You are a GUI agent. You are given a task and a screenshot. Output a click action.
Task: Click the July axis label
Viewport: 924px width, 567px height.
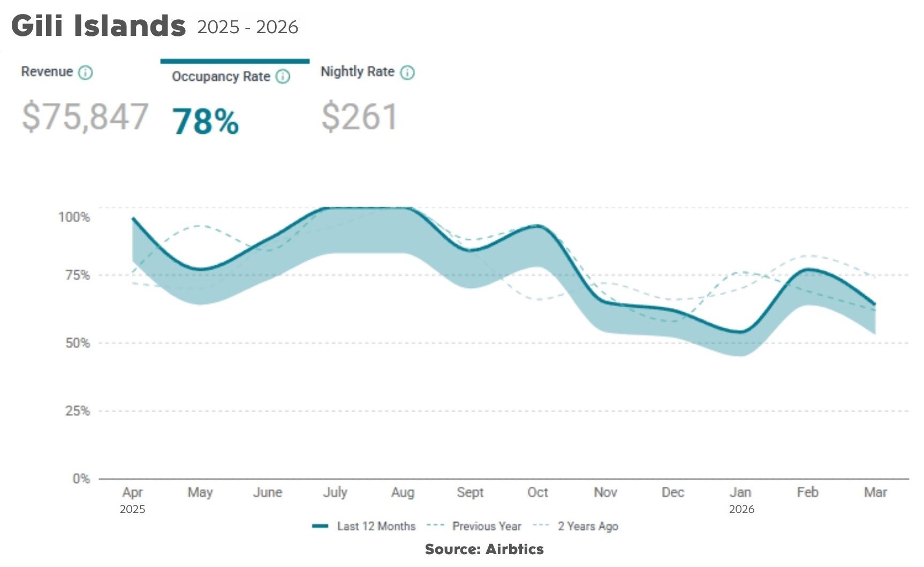pyautogui.click(x=335, y=492)
